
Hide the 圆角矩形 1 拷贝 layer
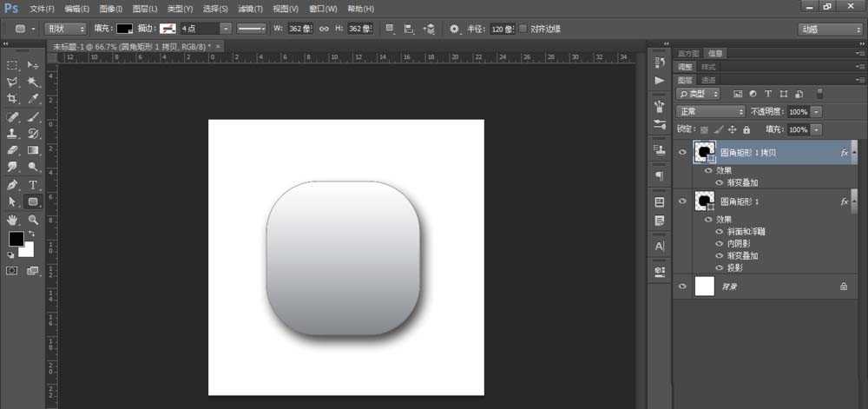(x=682, y=153)
